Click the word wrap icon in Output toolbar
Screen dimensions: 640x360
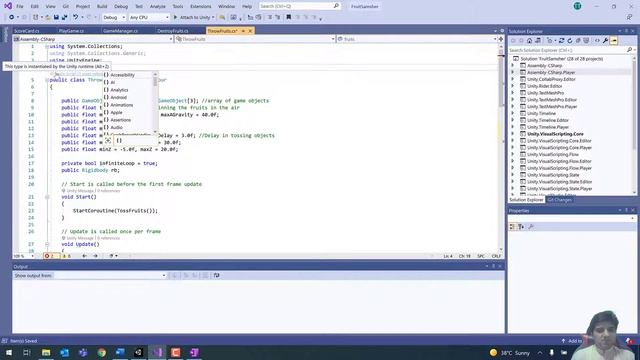coord(216,276)
